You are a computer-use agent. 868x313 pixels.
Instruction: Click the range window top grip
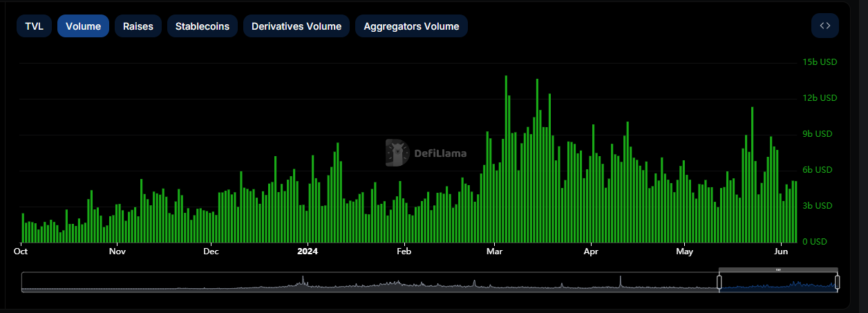click(778, 269)
